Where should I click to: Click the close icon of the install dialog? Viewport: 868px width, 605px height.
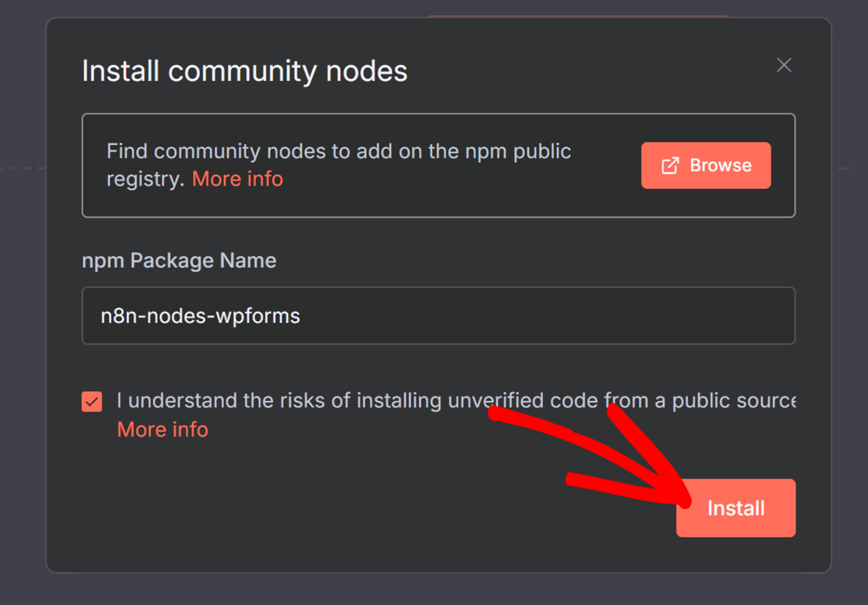click(x=784, y=65)
